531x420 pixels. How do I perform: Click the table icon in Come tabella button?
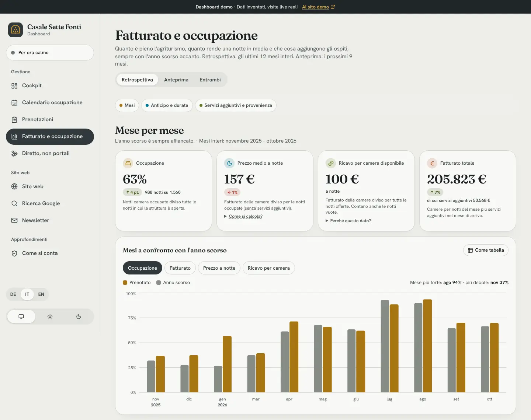[x=470, y=251]
